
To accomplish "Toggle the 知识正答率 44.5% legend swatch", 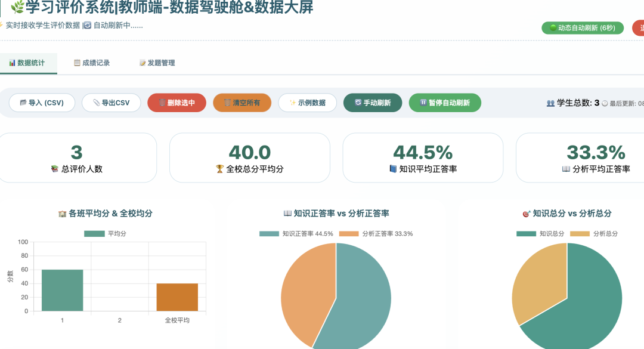I will (269, 233).
